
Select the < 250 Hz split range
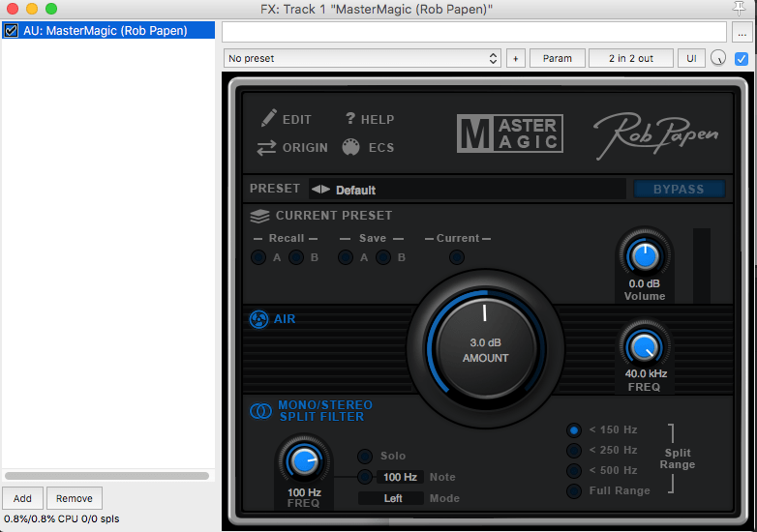point(573,451)
